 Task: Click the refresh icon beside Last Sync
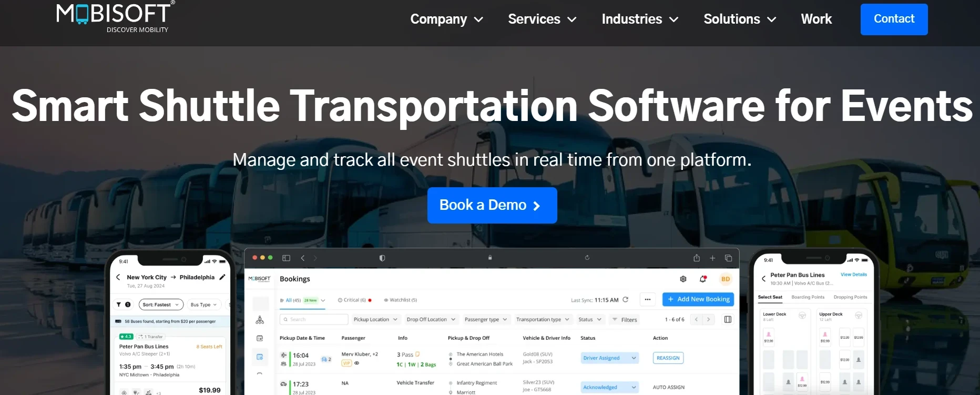pos(626,300)
